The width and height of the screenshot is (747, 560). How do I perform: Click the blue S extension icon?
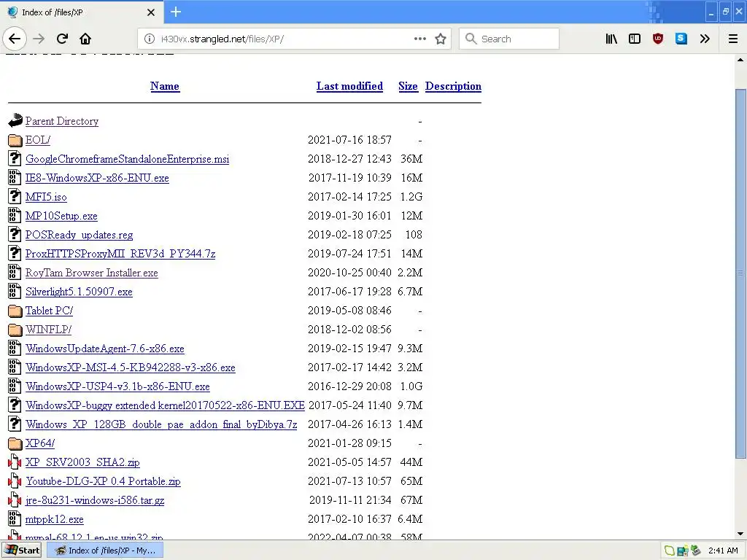(681, 39)
